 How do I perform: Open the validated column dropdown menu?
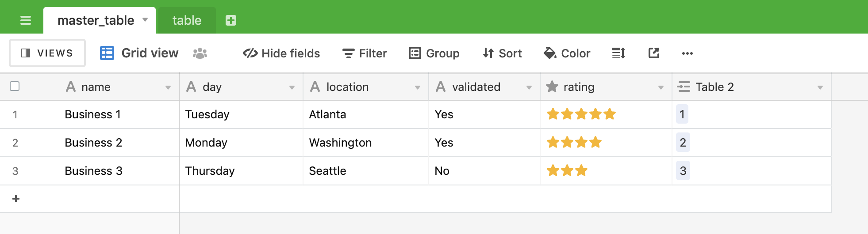pyautogui.click(x=529, y=87)
